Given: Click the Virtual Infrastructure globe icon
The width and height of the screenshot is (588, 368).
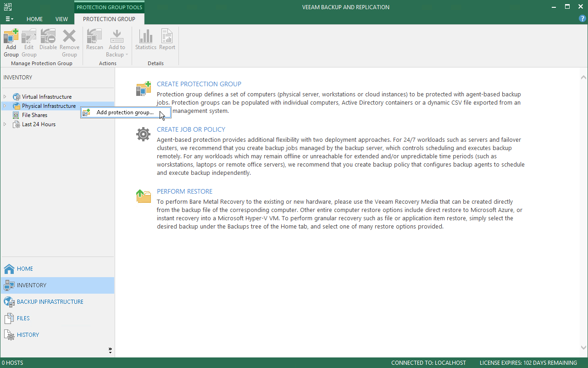Looking at the screenshot, I should click(x=17, y=97).
